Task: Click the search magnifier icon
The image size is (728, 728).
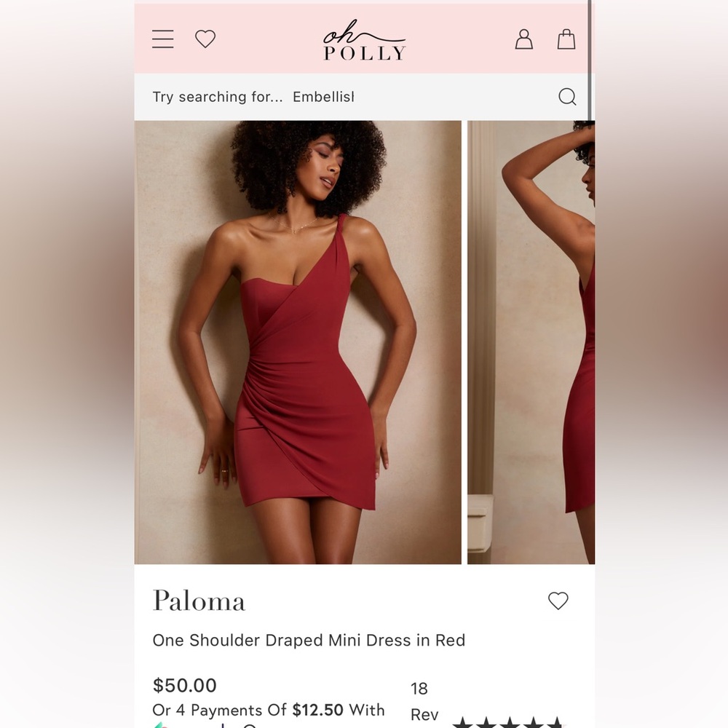Action: (x=567, y=96)
